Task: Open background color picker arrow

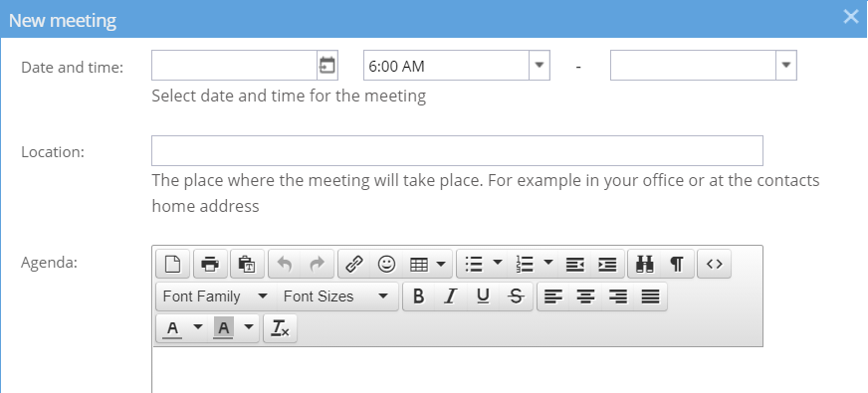Action: (x=249, y=327)
